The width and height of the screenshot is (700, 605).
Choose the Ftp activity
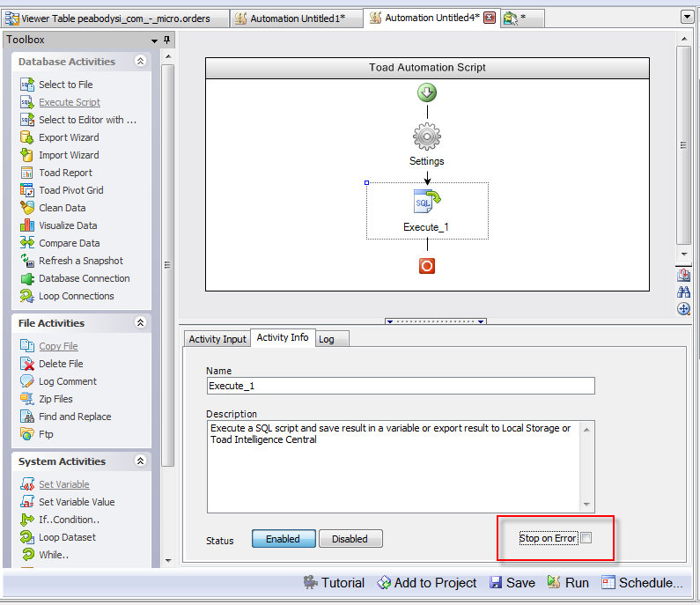coord(37,434)
